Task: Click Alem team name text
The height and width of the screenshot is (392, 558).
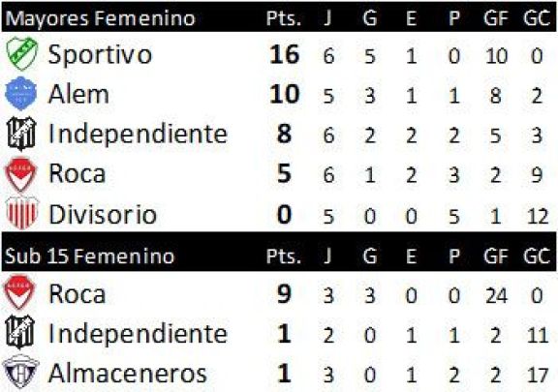Action: click(78, 95)
